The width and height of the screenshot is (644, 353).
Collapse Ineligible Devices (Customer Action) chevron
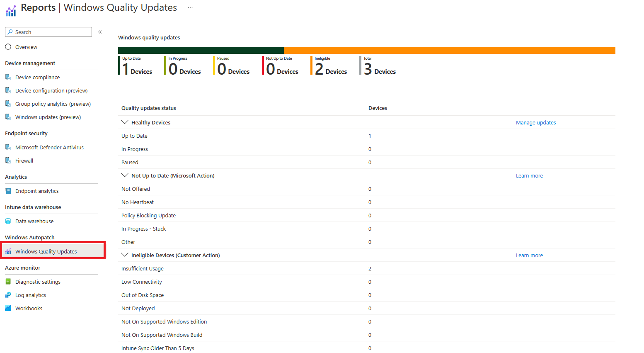pyautogui.click(x=124, y=255)
